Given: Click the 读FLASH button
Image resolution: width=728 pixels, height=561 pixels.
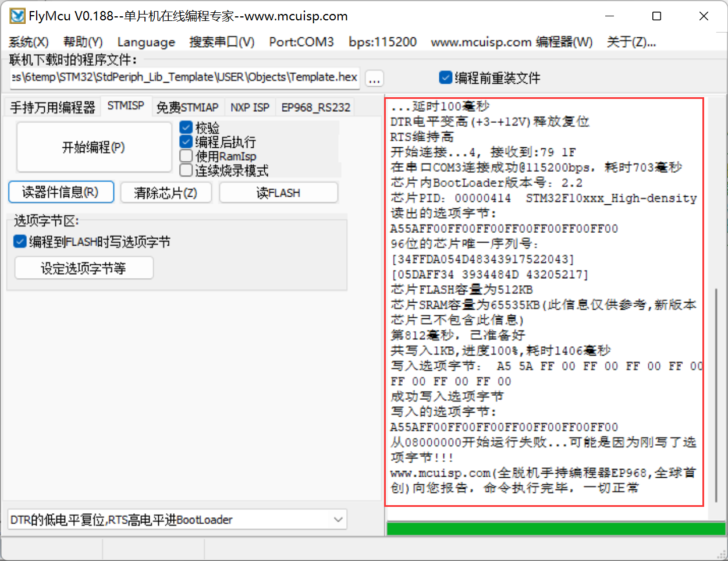Looking at the screenshot, I should click(x=278, y=192).
